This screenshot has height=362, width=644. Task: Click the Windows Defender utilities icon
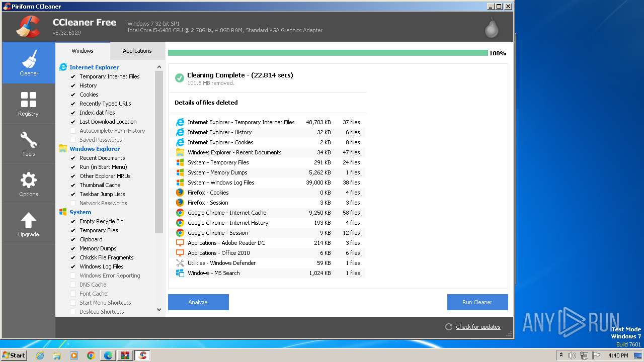pos(180,263)
